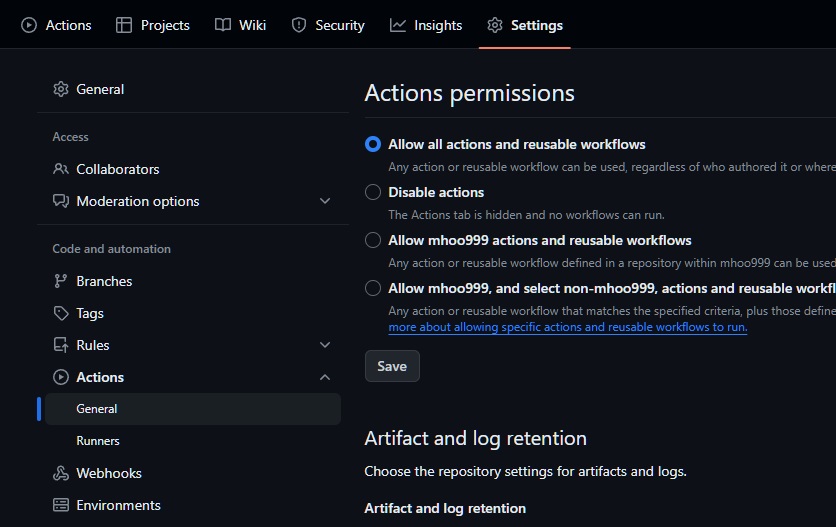Choose Allow all actions and reusable workflows
This screenshot has width=836, height=527.
click(373, 144)
